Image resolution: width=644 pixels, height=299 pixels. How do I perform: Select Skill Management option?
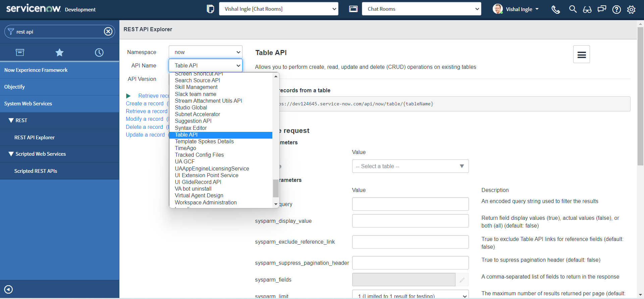221,87
